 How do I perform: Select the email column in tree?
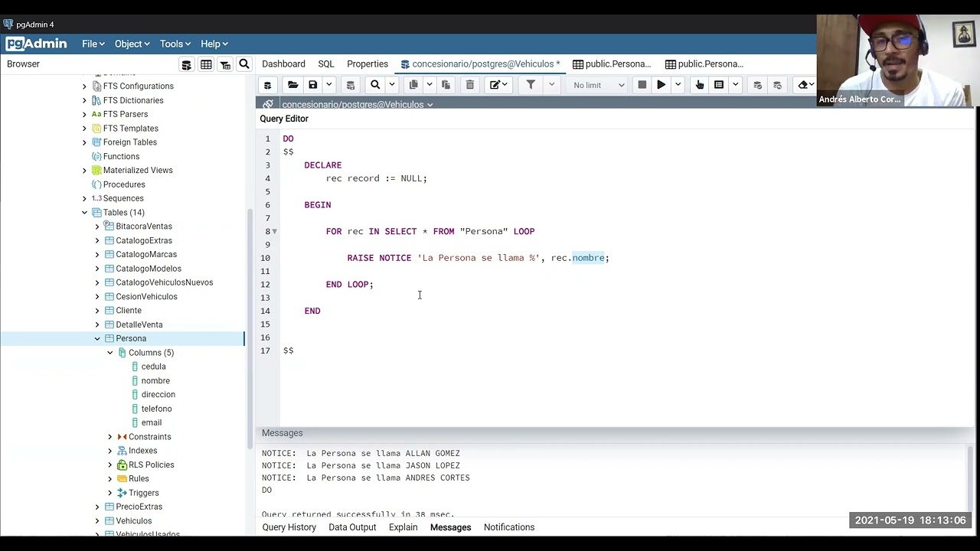(x=152, y=422)
